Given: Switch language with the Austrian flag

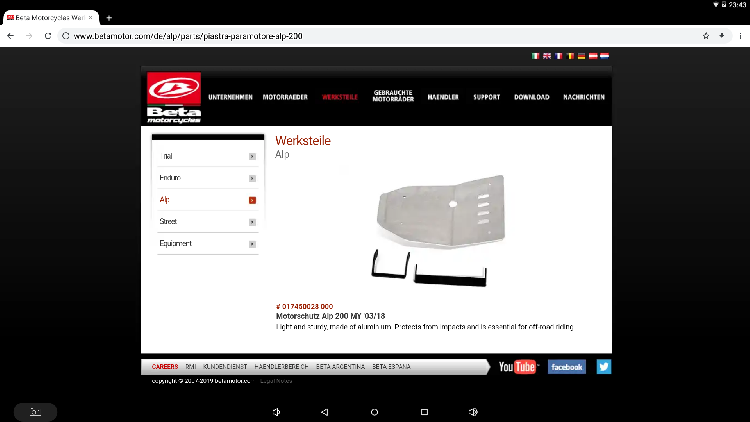Looking at the screenshot, I should pyautogui.click(x=593, y=56).
